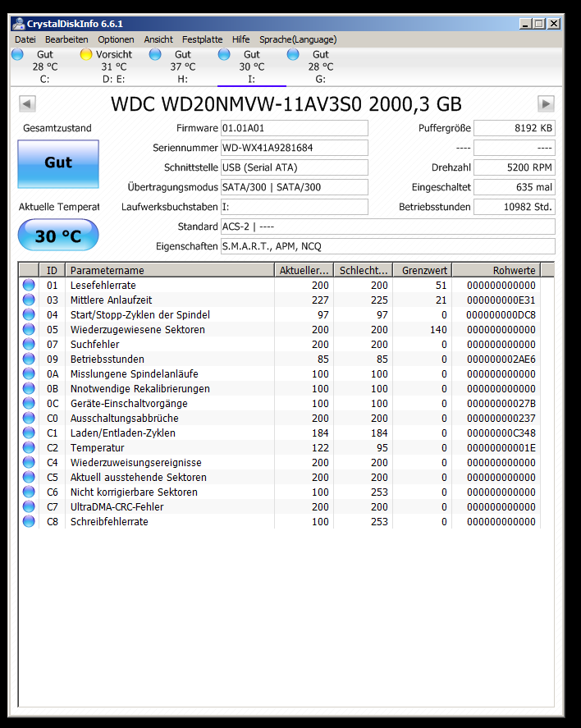Open the Sprache(Language) menu
Screen dimensions: 581x728
(x=298, y=39)
